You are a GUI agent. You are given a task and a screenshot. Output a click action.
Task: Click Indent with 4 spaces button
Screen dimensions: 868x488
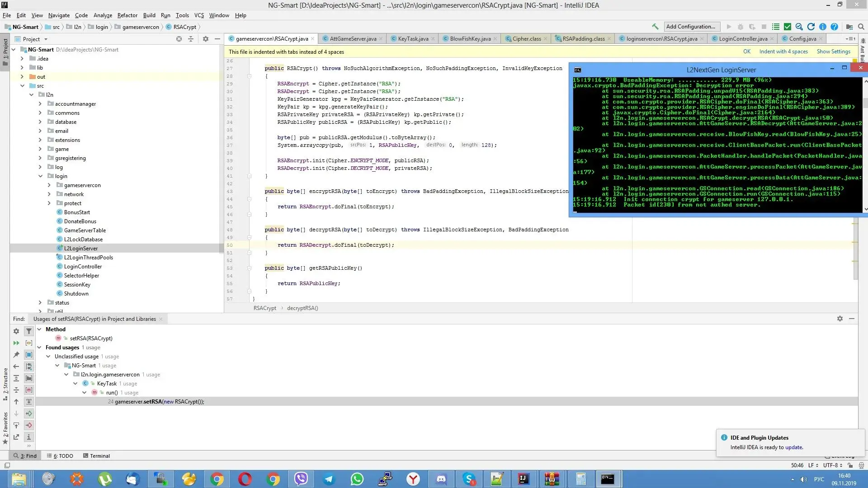tap(783, 51)
